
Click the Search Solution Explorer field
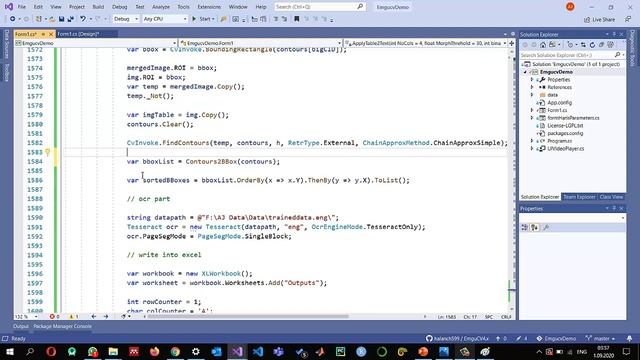pos(571,55)
